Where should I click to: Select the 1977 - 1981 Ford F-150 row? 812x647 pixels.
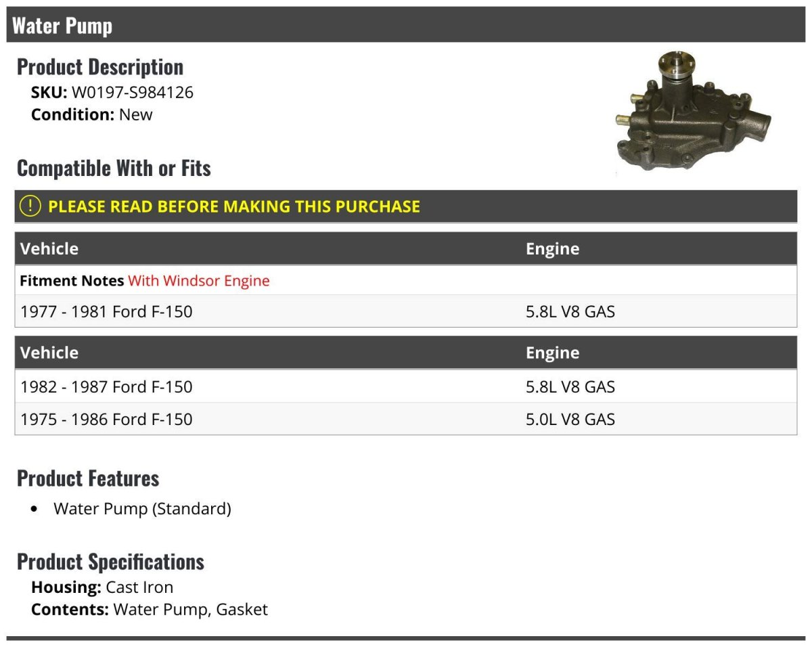pyautogui.click(x=406, y=312)
